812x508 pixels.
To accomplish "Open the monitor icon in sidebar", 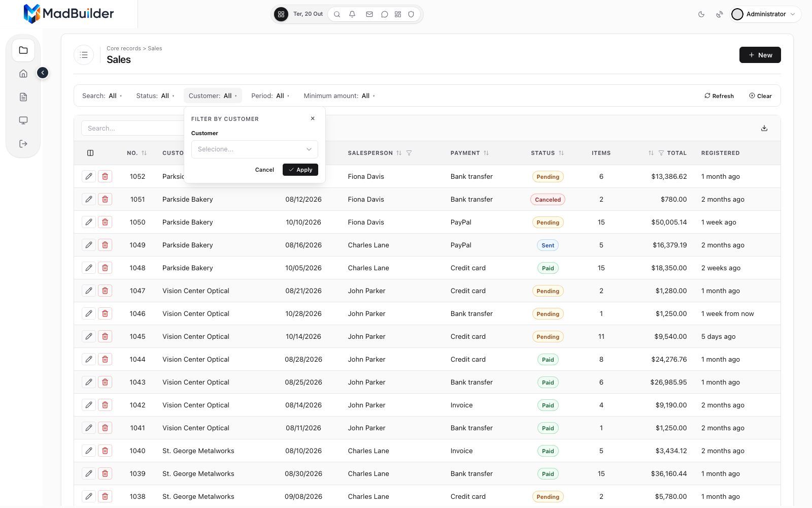I will pos(23,120).
